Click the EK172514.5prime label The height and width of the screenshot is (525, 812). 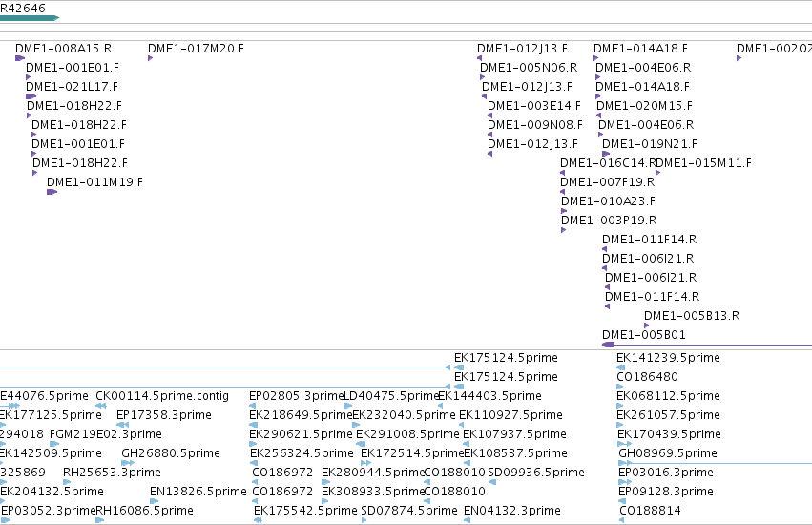(412, 454)
